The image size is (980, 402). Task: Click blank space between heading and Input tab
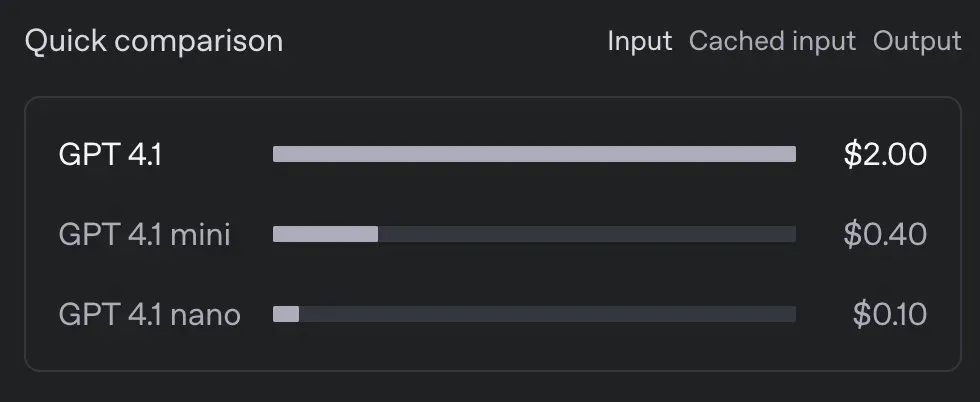(445, 42)
